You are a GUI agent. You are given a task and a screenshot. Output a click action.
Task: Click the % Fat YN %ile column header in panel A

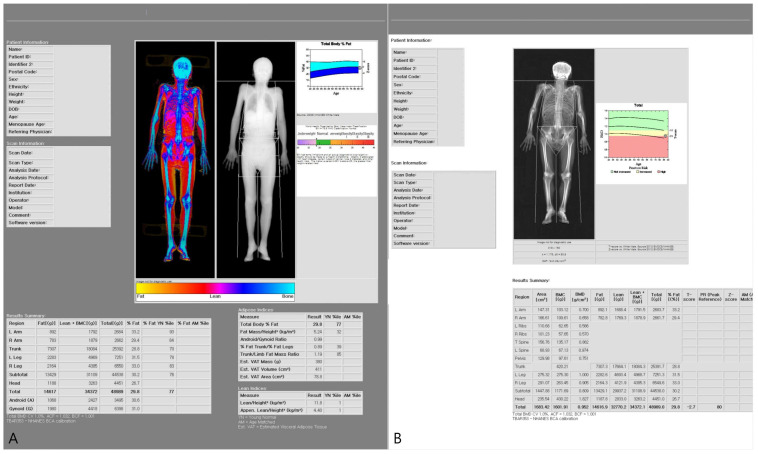click(158, 323)
